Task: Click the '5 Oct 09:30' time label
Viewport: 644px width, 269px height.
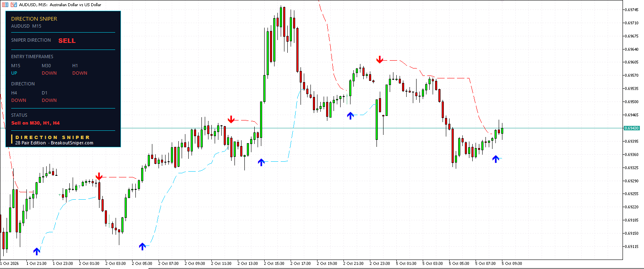Action: (512, 263)
